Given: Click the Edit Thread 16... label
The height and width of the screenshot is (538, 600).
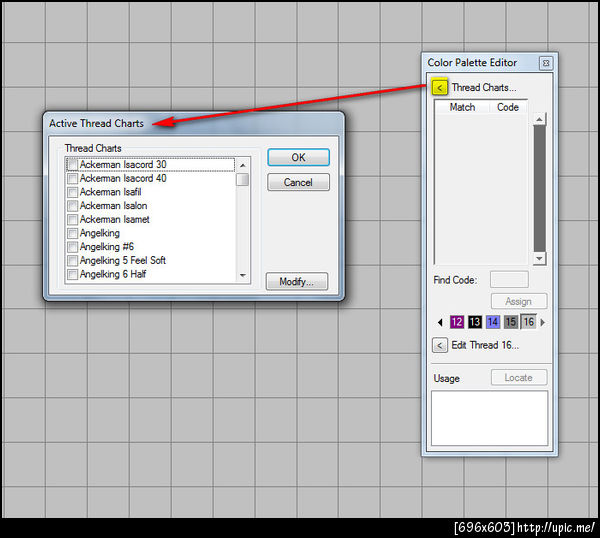Looking at the screenshot, I should [x=485, y=346].
